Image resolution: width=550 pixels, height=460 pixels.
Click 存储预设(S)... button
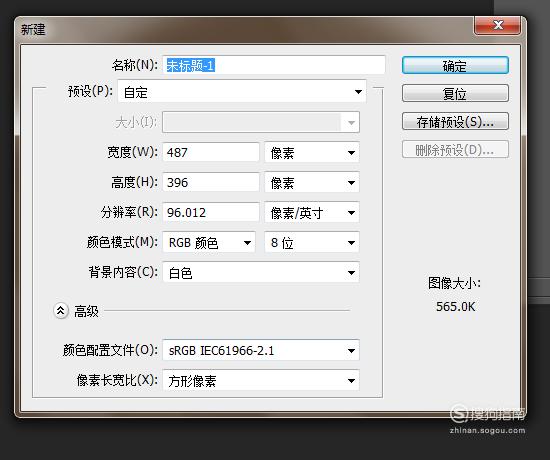coord(455,121)
